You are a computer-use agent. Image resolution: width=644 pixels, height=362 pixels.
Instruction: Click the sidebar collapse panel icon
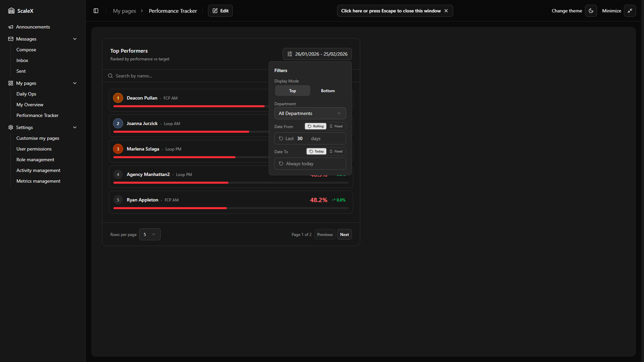click(x=96, y=11)
